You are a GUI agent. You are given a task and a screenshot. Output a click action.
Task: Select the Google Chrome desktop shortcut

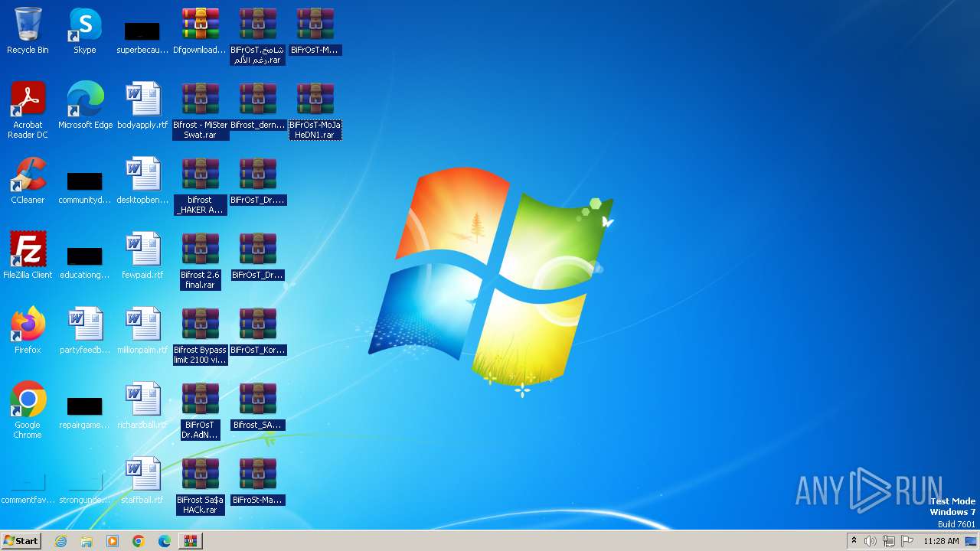pyautogui.click(x=28, y=410)
